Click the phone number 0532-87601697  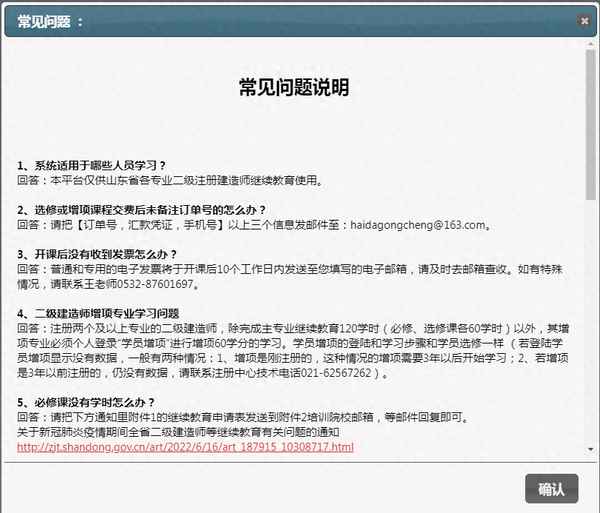tap(155, 284)
